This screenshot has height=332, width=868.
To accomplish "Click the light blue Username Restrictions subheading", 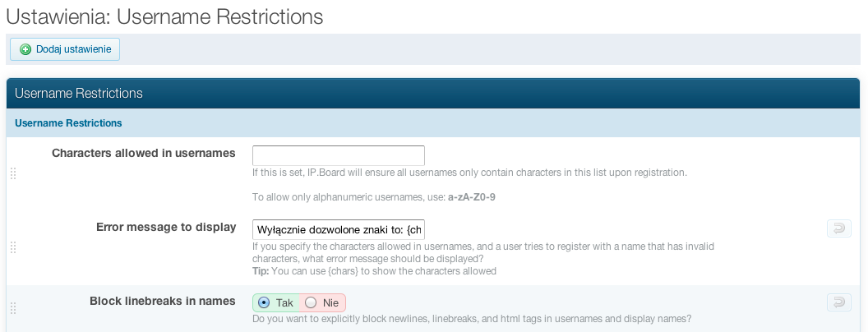I will 68,123.
